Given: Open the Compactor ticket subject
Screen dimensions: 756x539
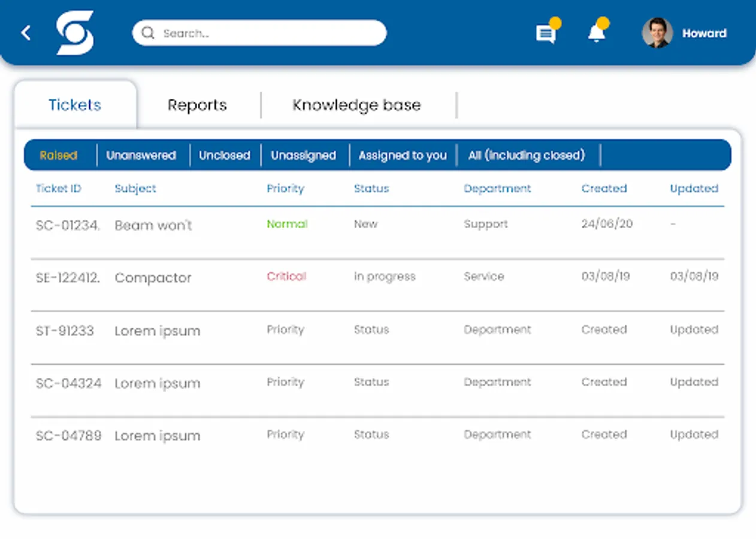Looking at the screenshot, I should (153, 278).
